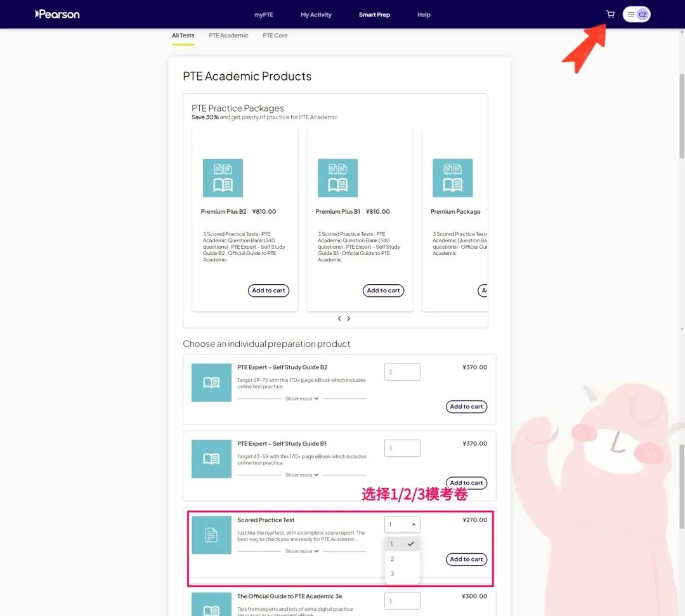The width and height of the screenshot is (685, 616).
Task: Click PTE Expert – Self Study Guide B1 title
Action: [x=282, y=444]
